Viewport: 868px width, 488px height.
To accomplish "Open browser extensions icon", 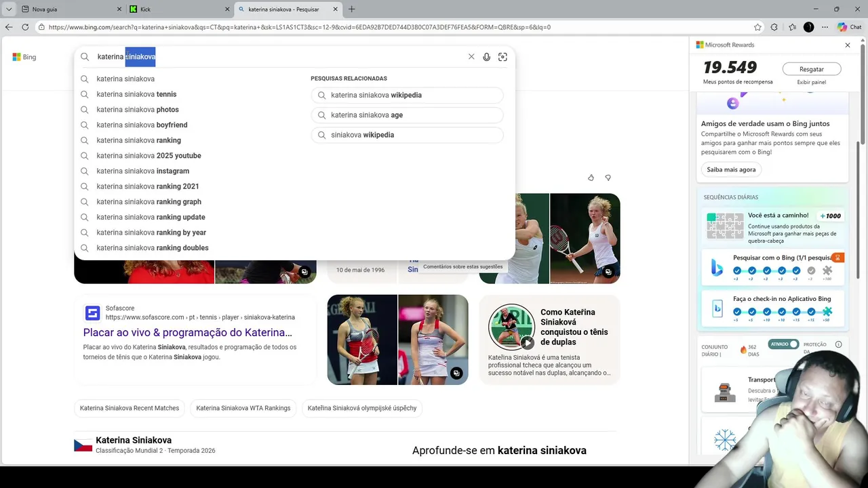I will coord(774,27).
